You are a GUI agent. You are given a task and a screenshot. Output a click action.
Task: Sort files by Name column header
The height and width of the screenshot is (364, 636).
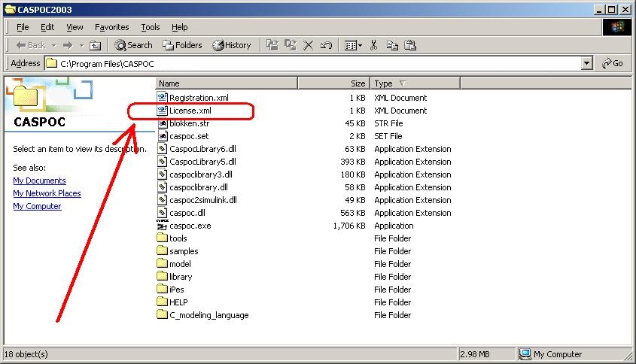[x=227, y=83]
